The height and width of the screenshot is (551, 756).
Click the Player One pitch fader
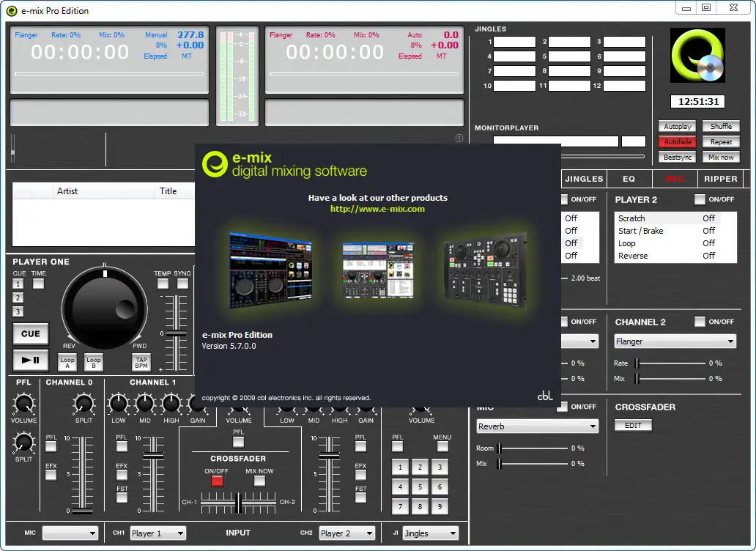176,333
